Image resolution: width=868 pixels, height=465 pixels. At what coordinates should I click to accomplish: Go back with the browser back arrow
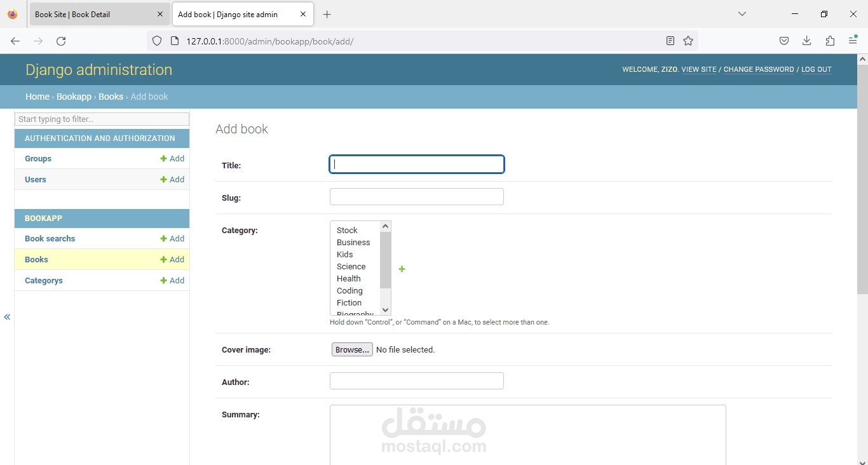[x=15, y=41]
